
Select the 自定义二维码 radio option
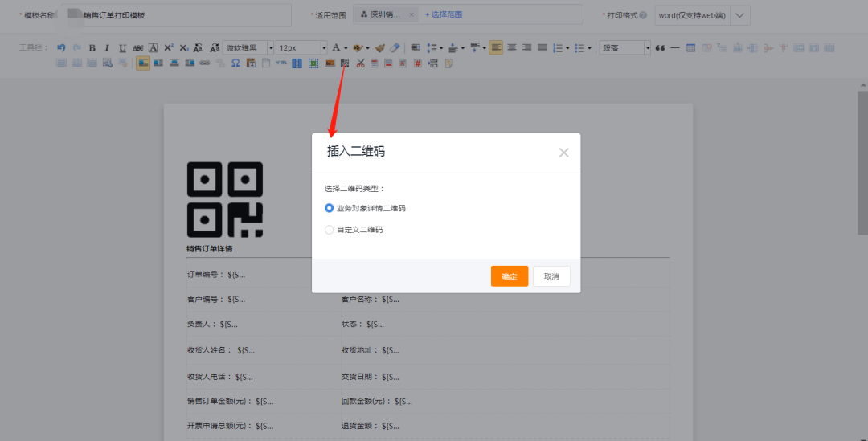[x=329, y=230]
